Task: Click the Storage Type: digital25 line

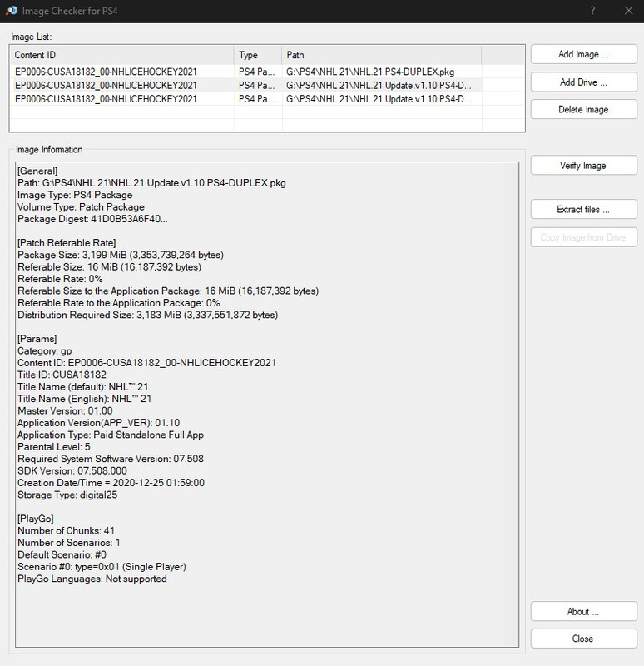Action: tap(67, 495)
